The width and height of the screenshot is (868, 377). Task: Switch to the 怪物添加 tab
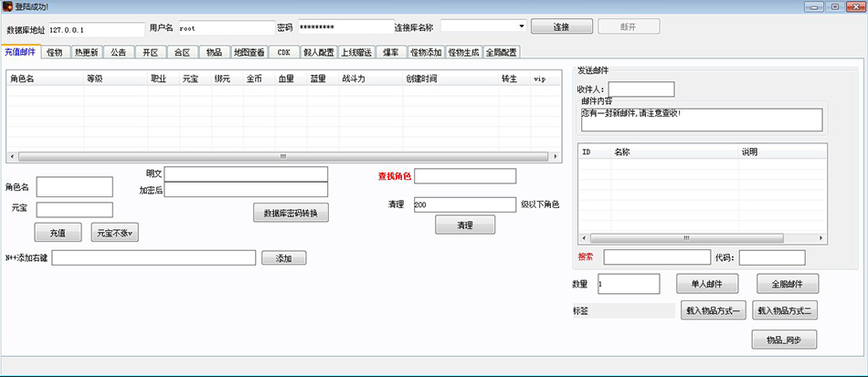(427, 53)
